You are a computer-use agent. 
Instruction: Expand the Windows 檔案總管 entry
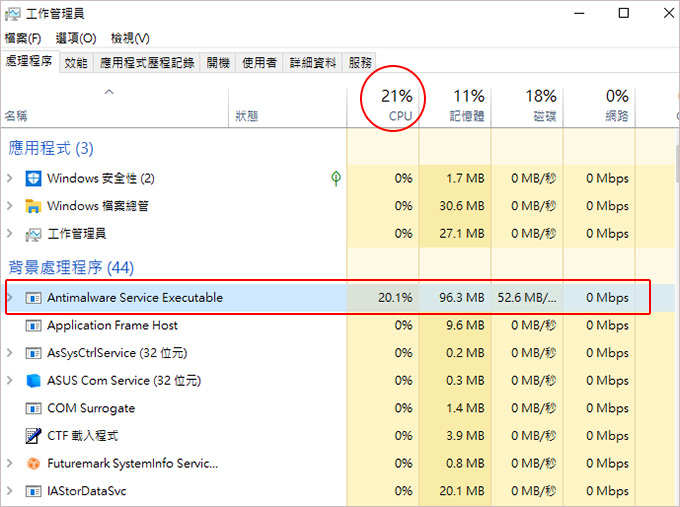coord(10,206)
